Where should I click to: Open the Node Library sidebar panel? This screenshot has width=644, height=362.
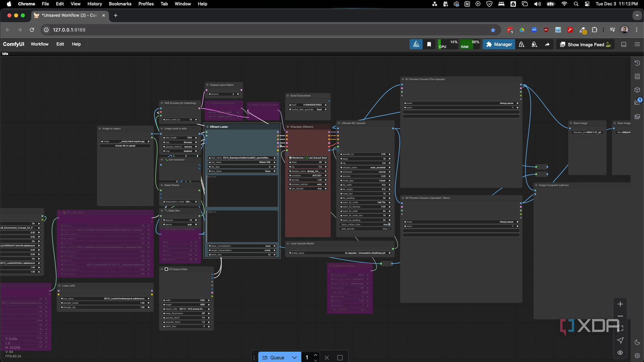(637, 76)
